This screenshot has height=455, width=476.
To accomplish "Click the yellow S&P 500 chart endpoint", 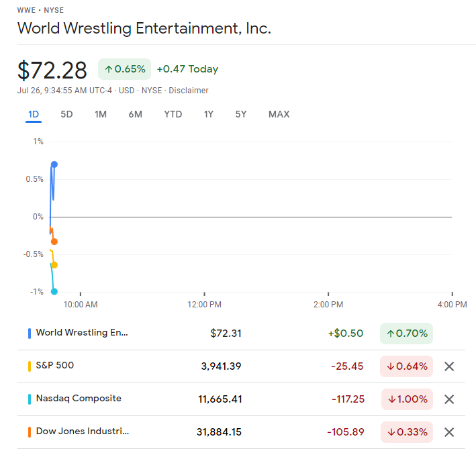I will pyautogui.click(x=54, y=265).
